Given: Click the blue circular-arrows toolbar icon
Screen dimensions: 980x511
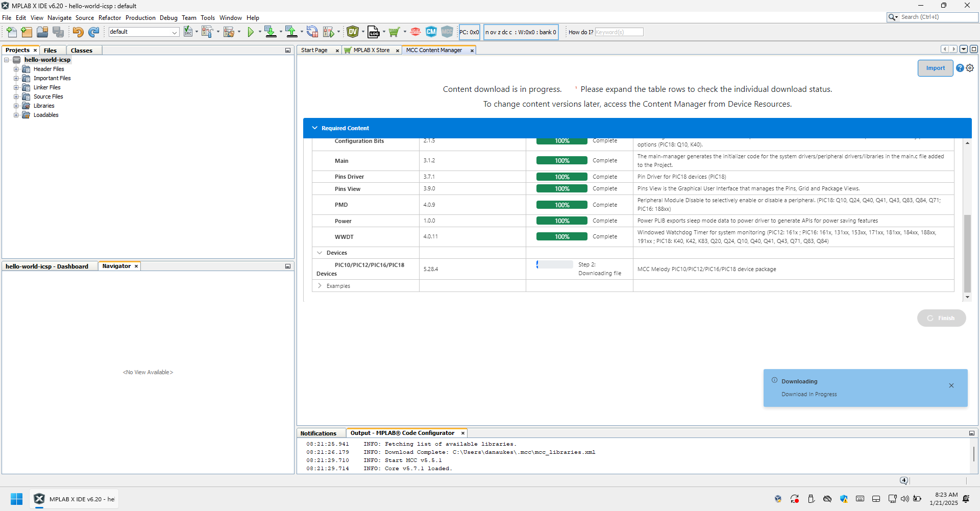Looking at the screenshot, I should [x=312, y=32].
